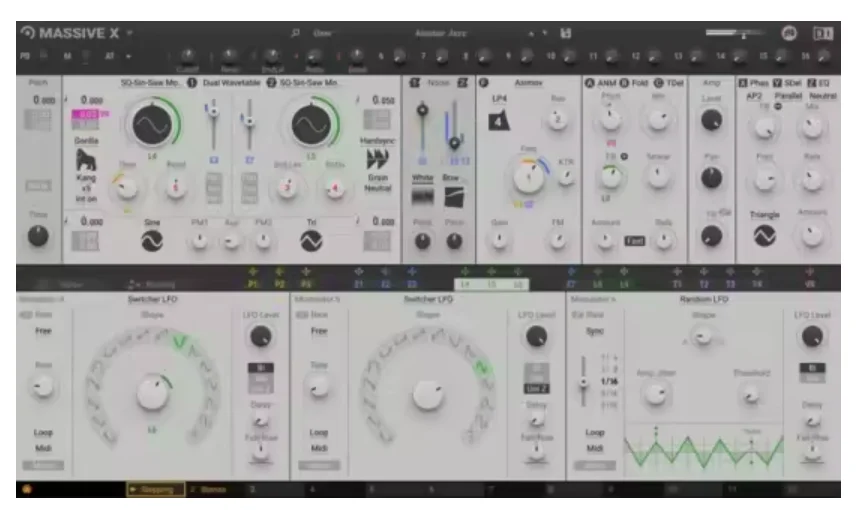Click oscillator 1 wavetable position dial
This screenshot has height=510, width=856.
pos(152,125)
